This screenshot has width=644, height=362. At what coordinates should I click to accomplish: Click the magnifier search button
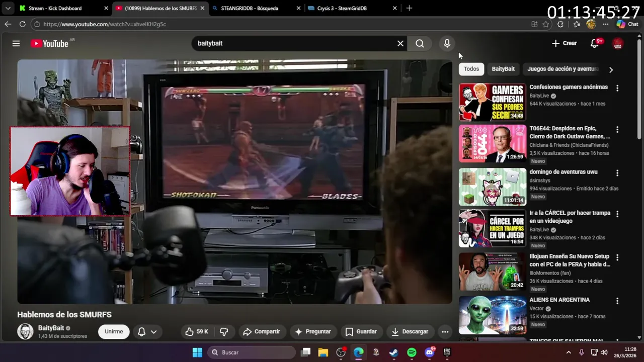click(420, 44)
